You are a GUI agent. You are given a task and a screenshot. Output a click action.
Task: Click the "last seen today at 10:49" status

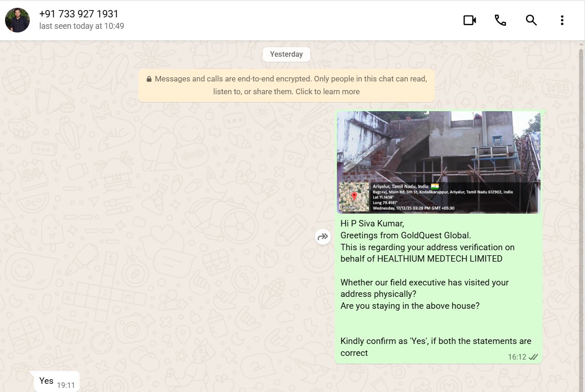click(81, 26)
